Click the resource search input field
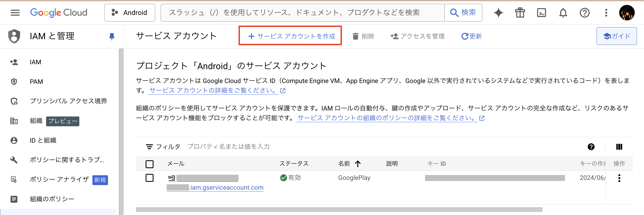Viewport: 644px width, 215px height. click(x=303, y=13)
